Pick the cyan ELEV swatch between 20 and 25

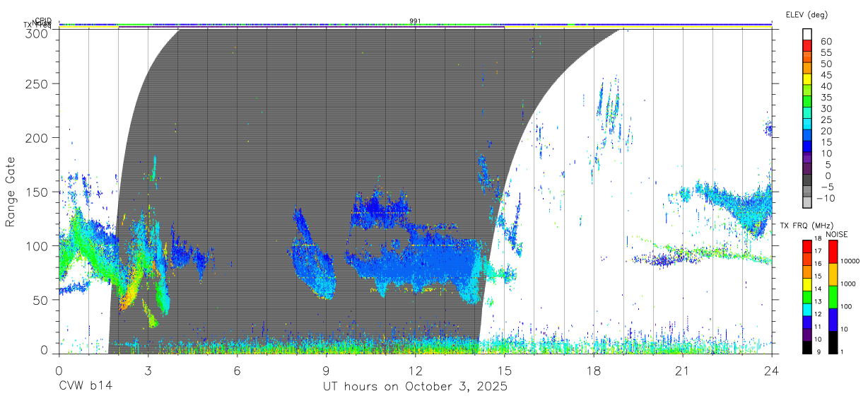[x=808, y=124]
